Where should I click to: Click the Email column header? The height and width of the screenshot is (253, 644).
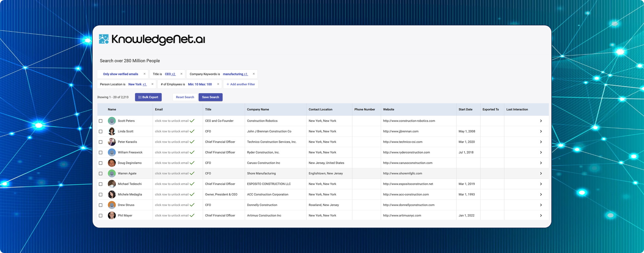coord(159,110)
